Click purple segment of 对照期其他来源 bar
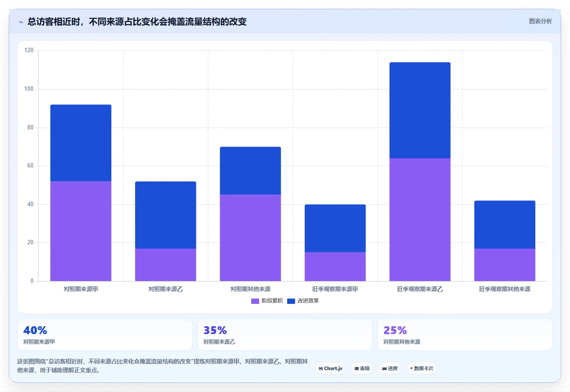The width and height of the screenshot is (570, 392). click(x=250, y=238)
